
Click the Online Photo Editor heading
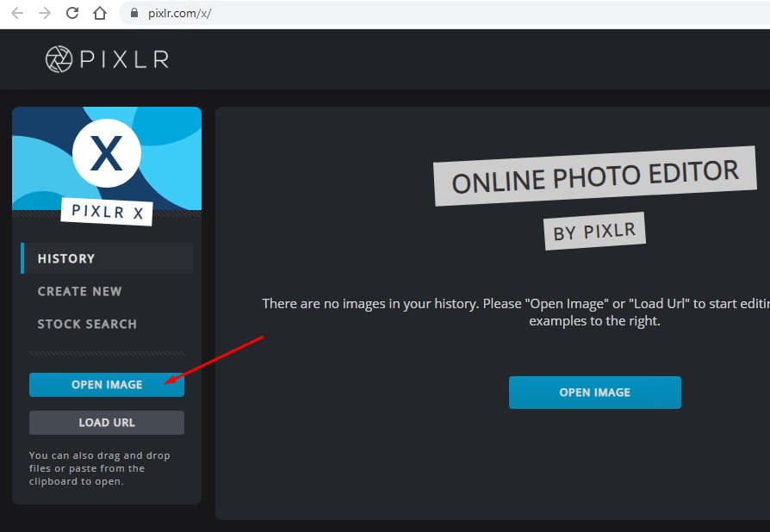tap(595, 177)
